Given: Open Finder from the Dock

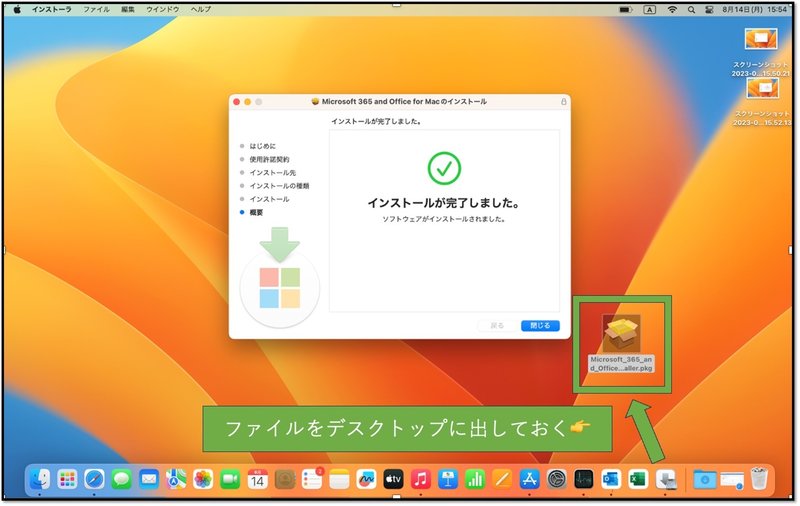Looking at the screenshot, I should (40, 479).
